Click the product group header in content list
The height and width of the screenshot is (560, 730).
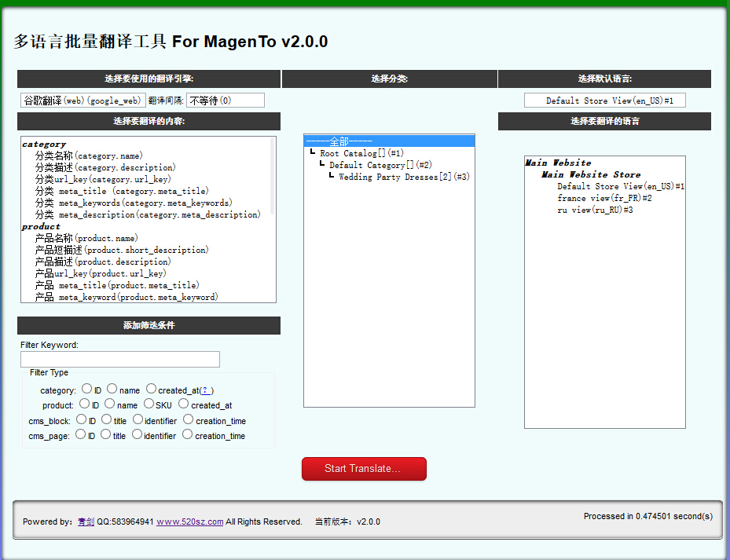41,227
